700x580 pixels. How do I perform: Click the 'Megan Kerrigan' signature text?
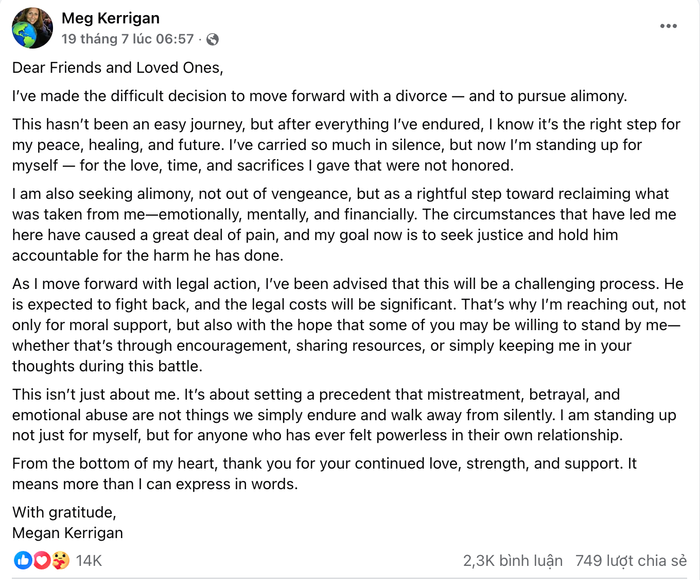[x=67, y=533]
